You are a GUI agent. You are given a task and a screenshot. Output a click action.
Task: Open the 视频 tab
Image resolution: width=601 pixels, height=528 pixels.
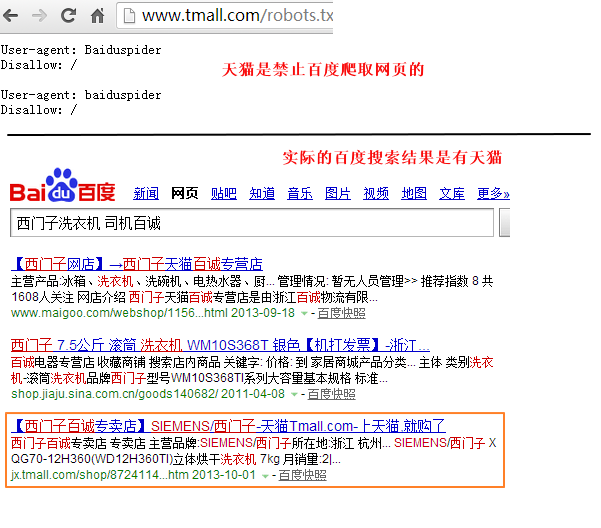click(376, 193)
